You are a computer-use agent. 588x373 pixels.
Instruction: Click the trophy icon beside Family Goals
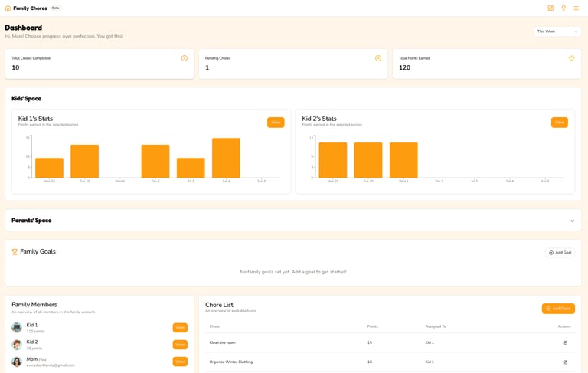click(15, 252)
